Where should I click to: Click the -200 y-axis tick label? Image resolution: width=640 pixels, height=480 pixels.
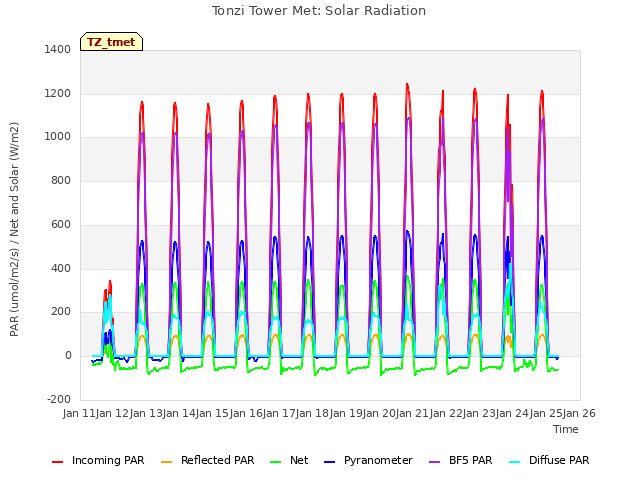point(59,399)
